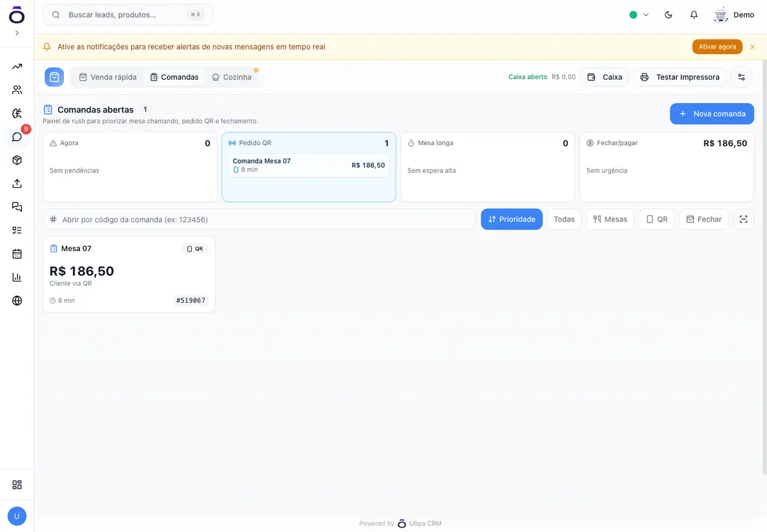767x532 pixels.
Task: Click the comanda code input field
Action: pos(260,219)
